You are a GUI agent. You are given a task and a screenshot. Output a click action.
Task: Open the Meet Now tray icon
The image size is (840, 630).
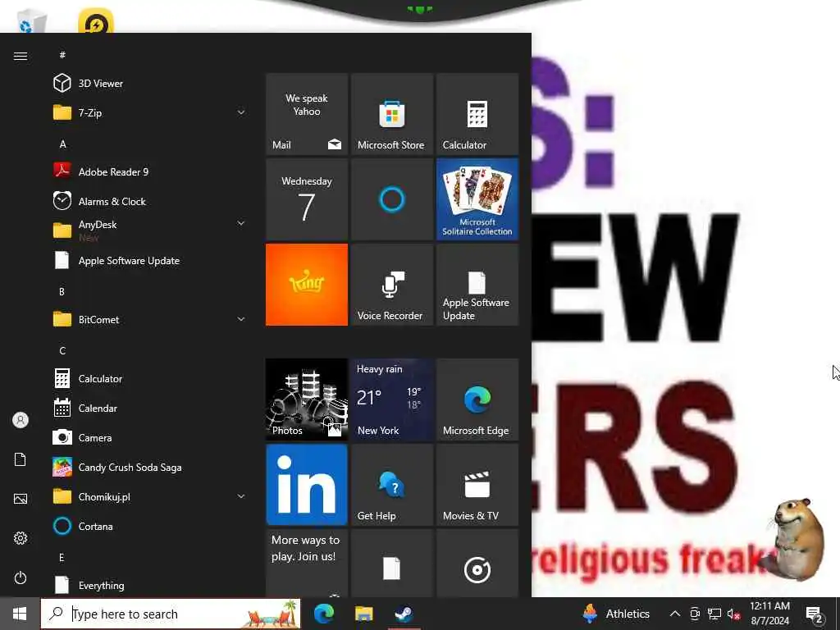(695, 614)
